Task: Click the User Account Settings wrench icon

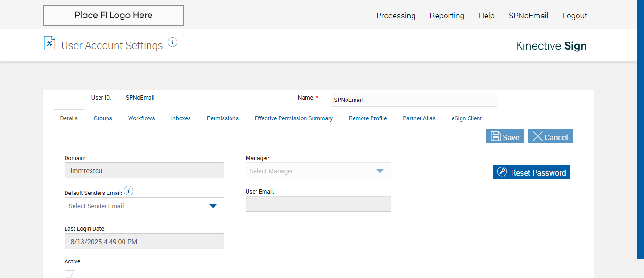Action: [50, 43]
